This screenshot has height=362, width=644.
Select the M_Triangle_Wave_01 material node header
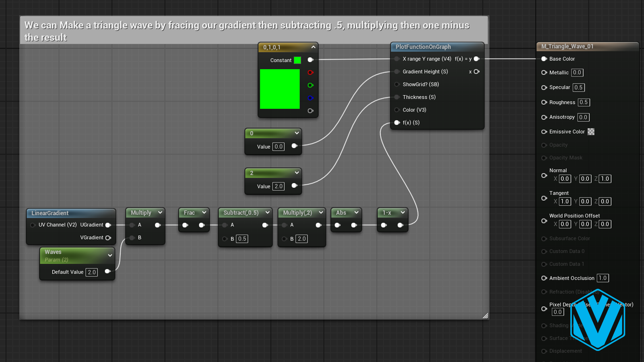(568, 46)
